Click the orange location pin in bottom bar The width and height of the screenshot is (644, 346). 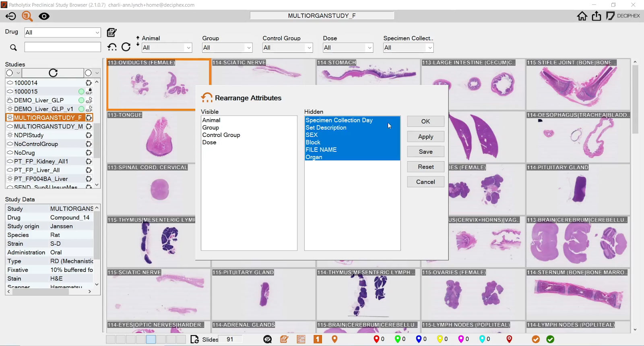pos(334,340)
